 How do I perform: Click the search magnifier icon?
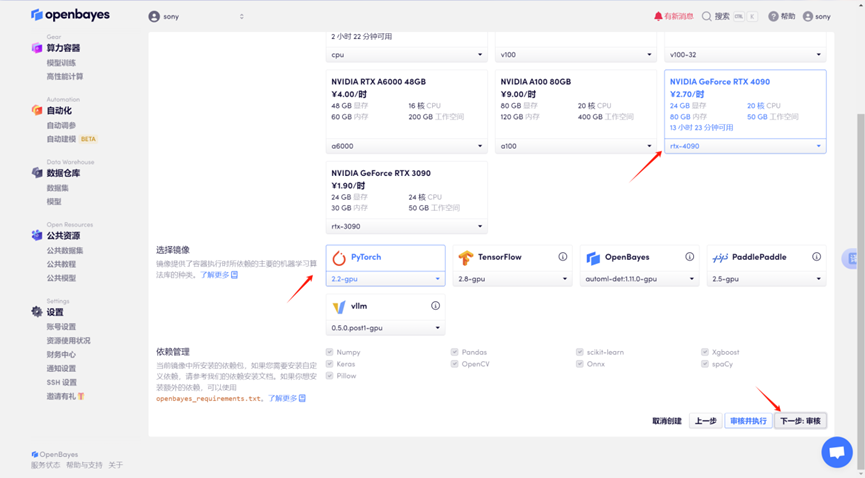[x=706, y=17]
